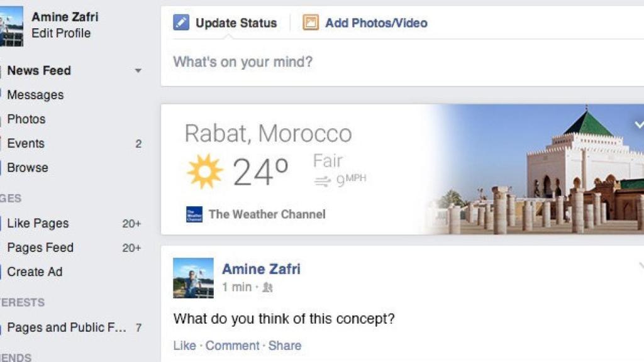644x362 pixels.
Task: Select the Update Status pencil icon
Action: point(181,23)
